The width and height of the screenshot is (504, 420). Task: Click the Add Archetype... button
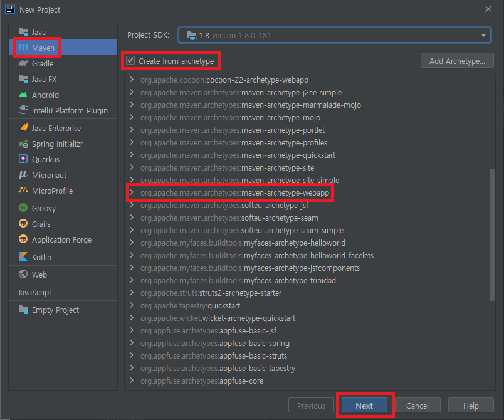457,61
